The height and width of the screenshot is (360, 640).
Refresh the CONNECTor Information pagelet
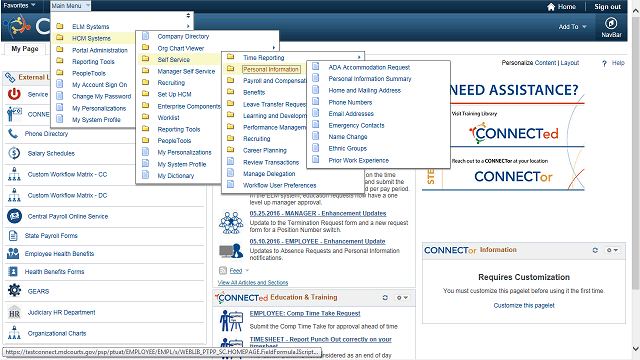[x=595, y=250]
